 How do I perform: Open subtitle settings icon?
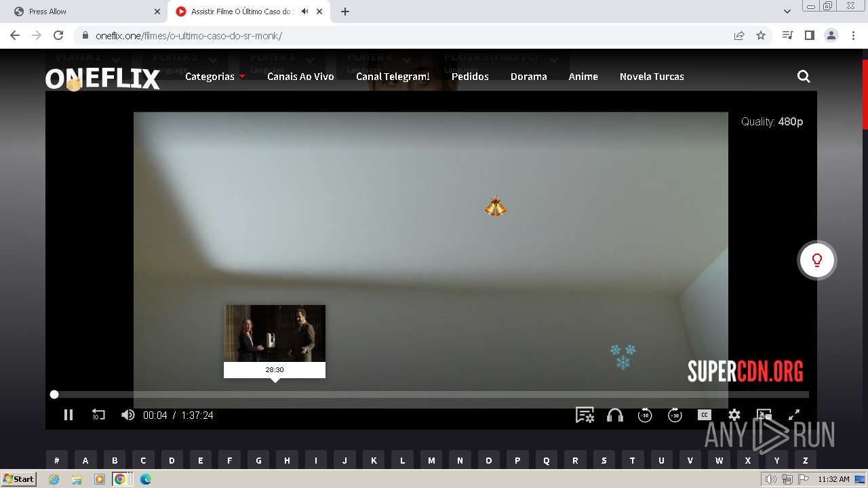click(585, 415)
